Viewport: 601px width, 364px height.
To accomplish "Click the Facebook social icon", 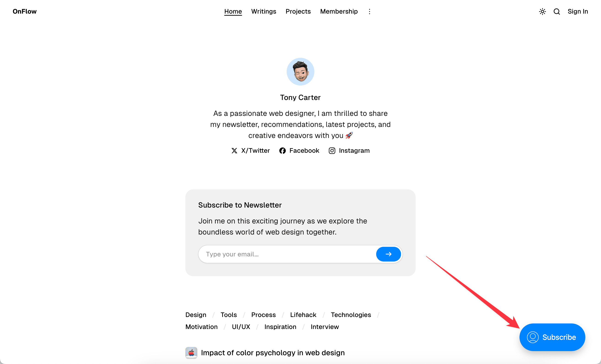I will pyautogui.click(x=283, y=151).
